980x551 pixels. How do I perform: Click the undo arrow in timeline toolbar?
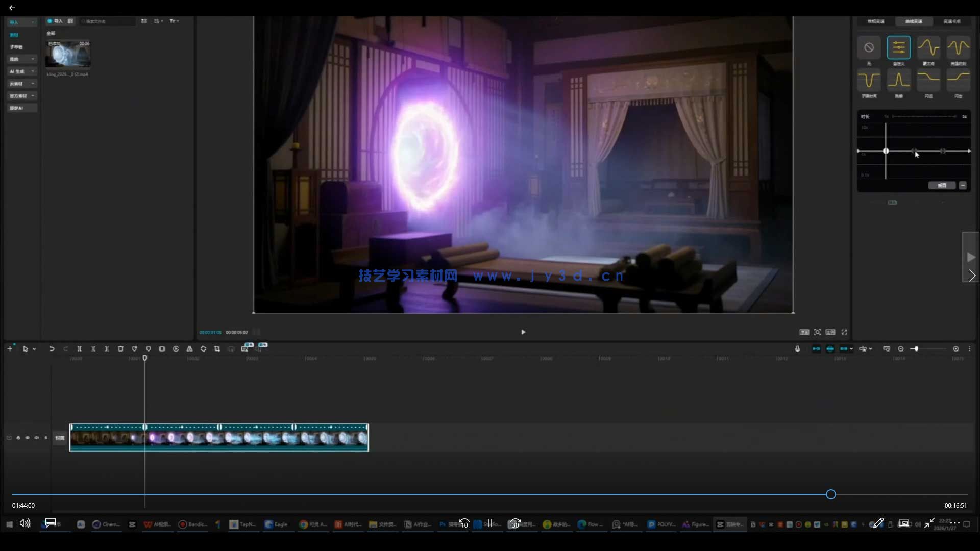point(52,349)
